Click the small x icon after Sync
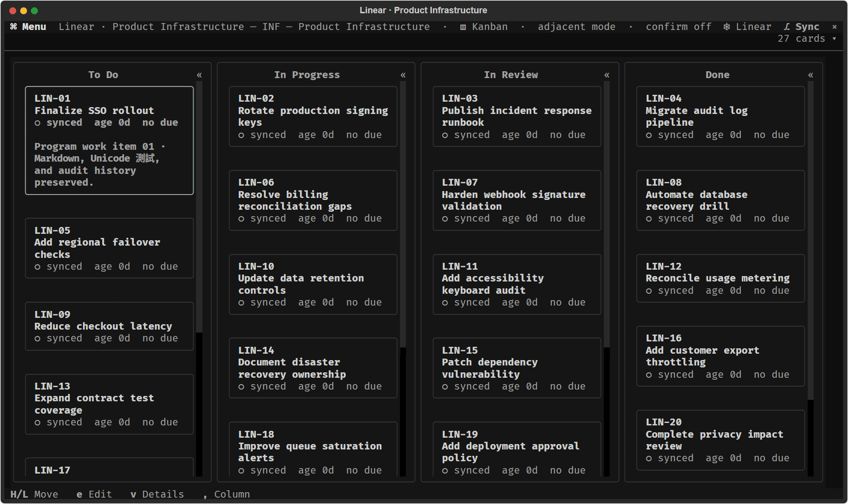Image resolution: width=848 pixels, height=504 pixels. (834, 27)
